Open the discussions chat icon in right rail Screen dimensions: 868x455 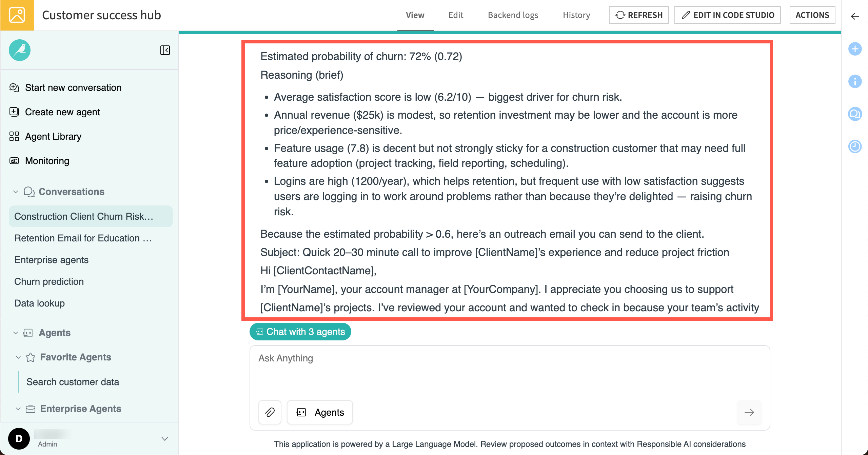855,114
